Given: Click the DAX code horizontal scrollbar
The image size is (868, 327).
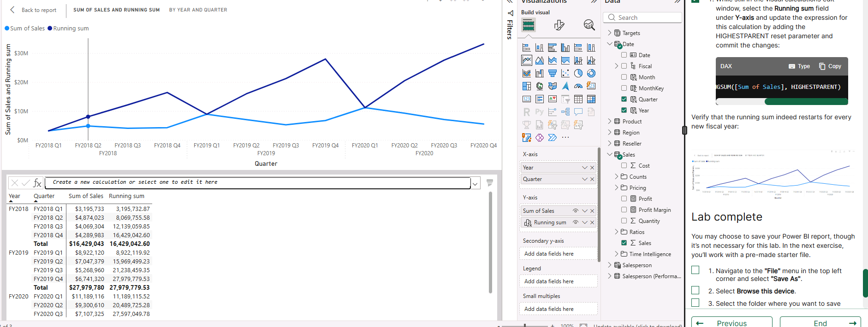Looking at the screenshot, I should click(806, 101).
